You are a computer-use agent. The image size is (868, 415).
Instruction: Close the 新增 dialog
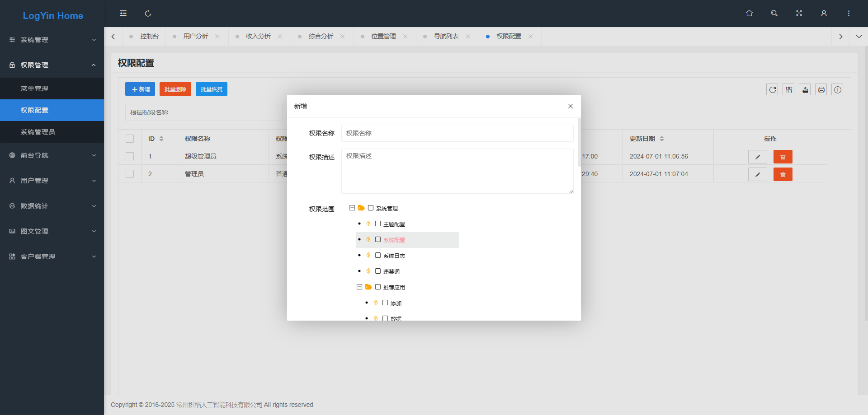click(x=571, y=106)
